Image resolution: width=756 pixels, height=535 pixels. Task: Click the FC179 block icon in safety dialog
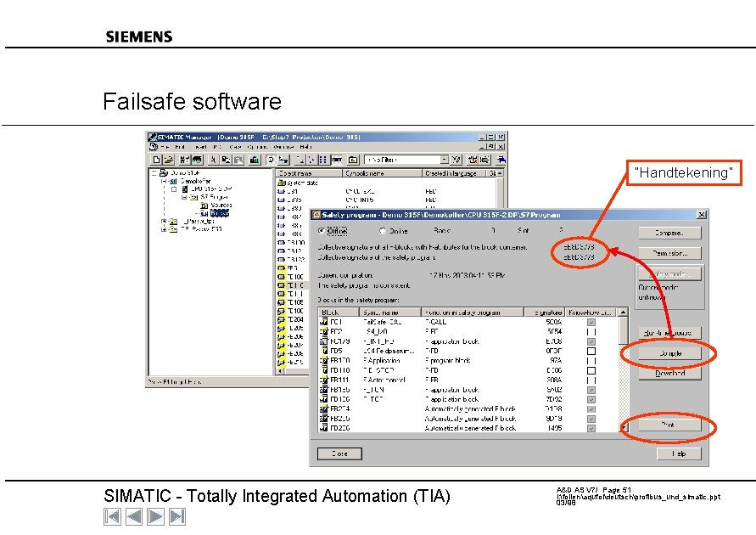pyautogui.click(x=324, y=341)
